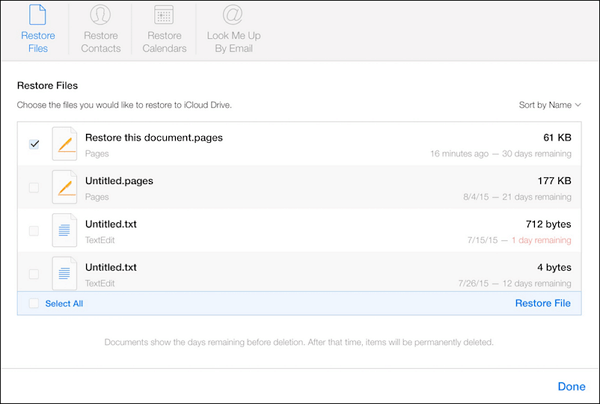This screenshot has width=600, height=404.
Task: Enable the Select All checkbox
Action: [x=34, y=303]
